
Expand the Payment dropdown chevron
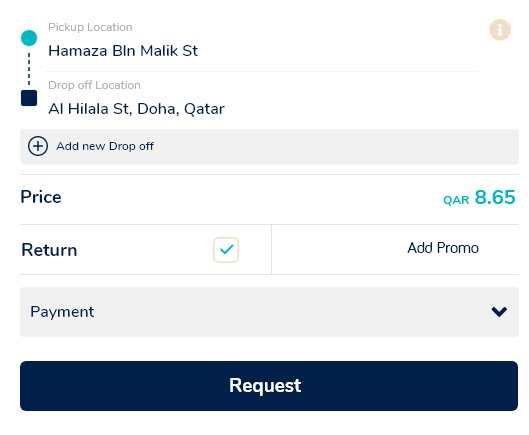499,311
